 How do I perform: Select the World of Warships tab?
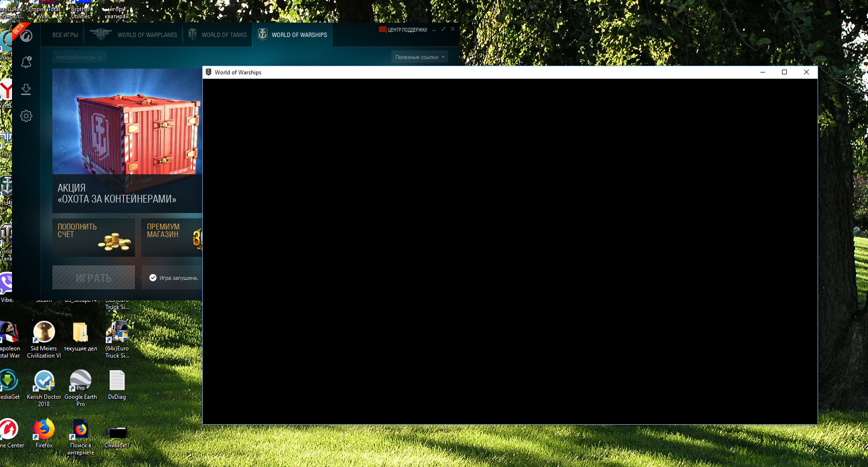coord(292,35)
